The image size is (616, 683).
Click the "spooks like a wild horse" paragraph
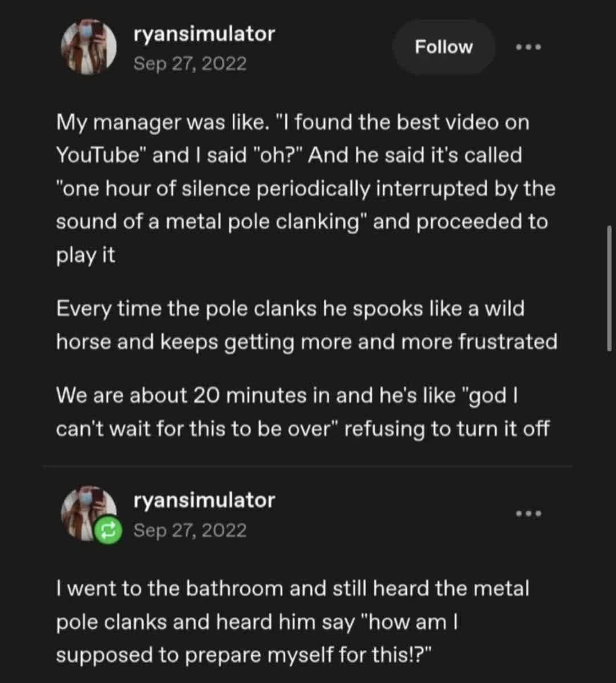pos(306,326)
